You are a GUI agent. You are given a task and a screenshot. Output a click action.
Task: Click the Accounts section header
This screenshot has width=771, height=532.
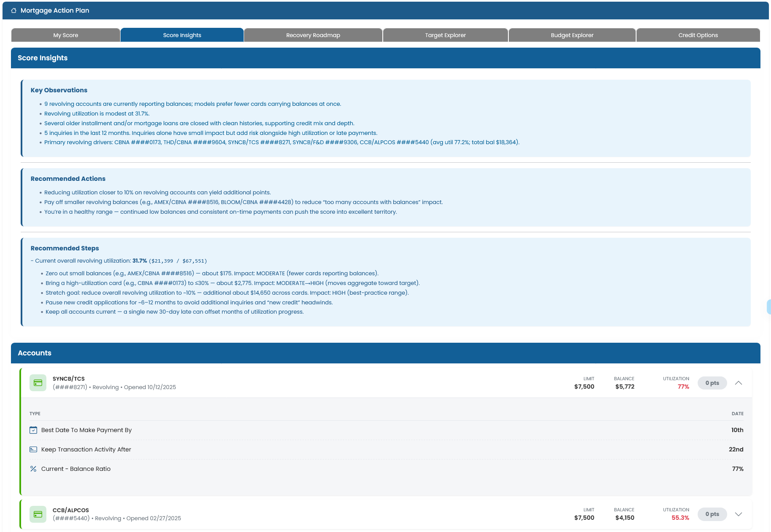tap(34, 353)
